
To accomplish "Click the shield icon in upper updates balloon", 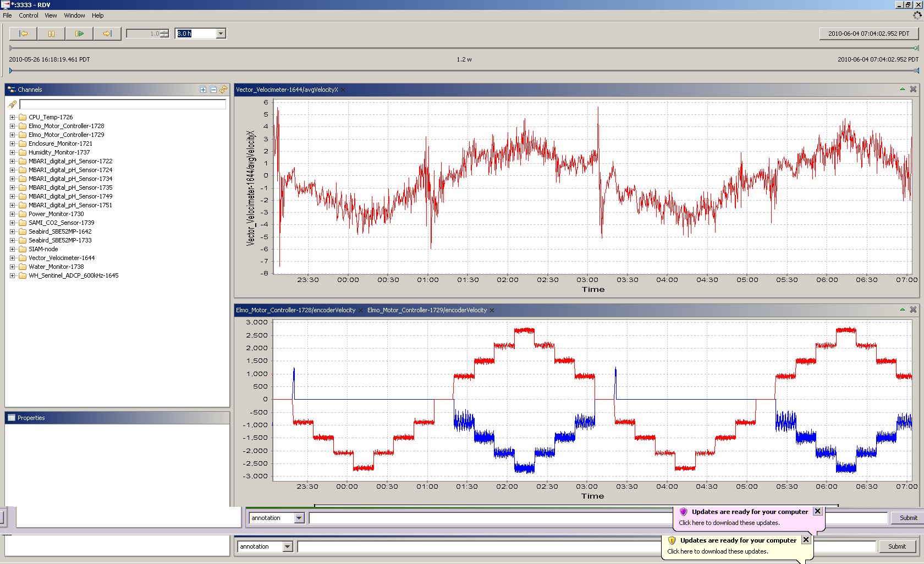I will (684, 512).
